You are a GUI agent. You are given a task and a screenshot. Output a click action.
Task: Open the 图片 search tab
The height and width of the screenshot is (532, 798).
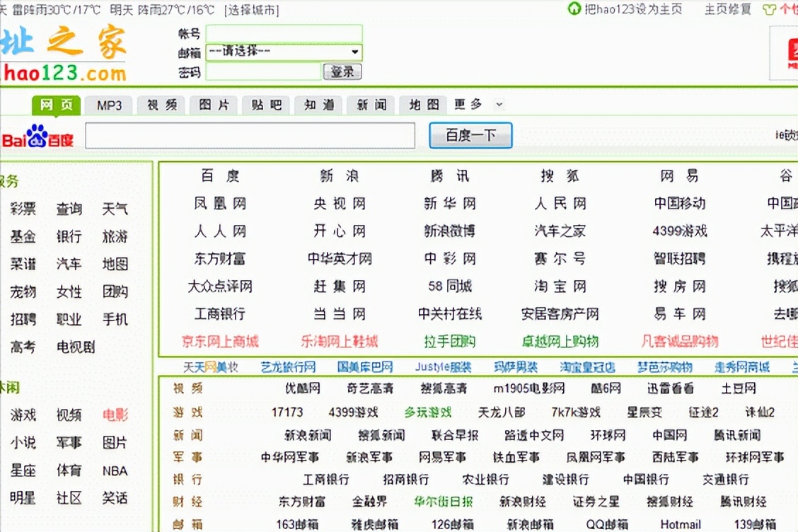point(214,105)
